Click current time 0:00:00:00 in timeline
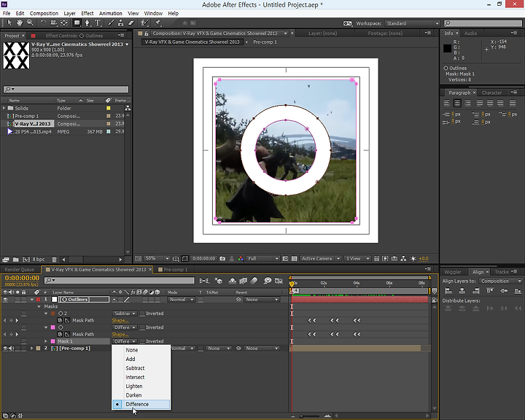The height and width of the screenshot is (420, 525). (22, 278)
